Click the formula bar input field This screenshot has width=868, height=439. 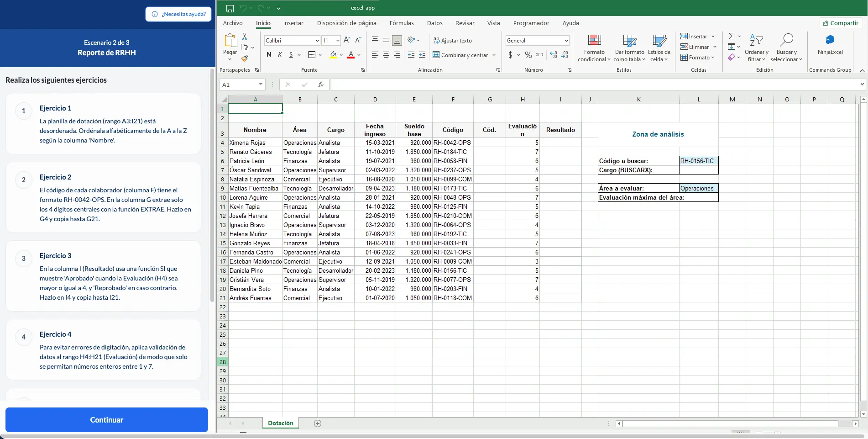pyautogui.click(x=595, y=85)
